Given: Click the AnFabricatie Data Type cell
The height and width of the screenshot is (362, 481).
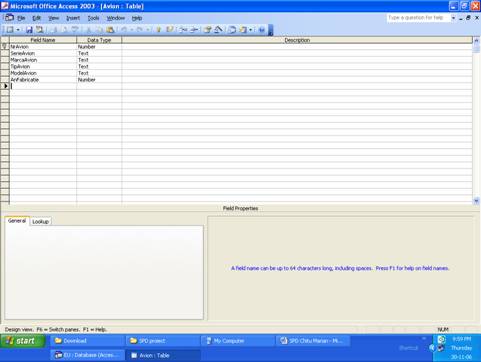Looking at the screenshot, I should click(x=99, y=80).
